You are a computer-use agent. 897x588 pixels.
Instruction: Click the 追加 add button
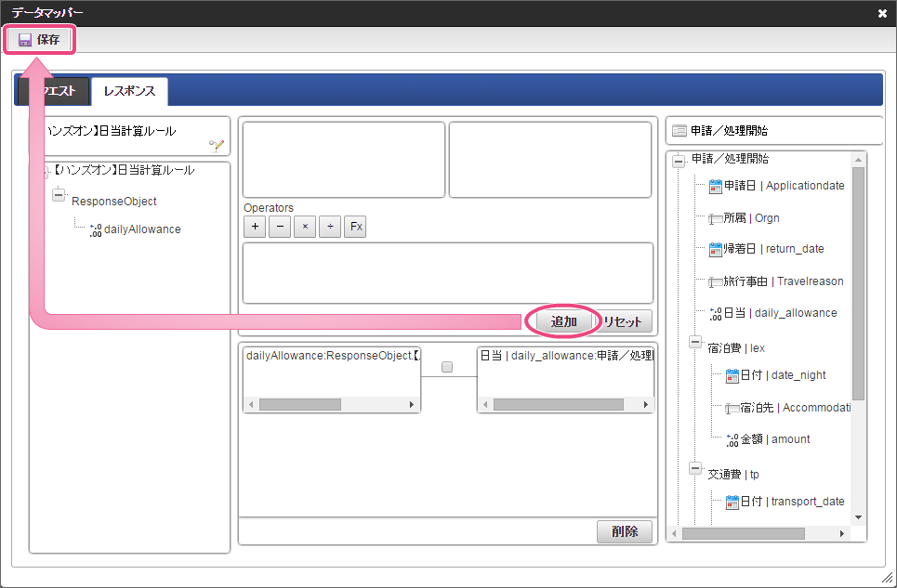click(x=563, y=321)
